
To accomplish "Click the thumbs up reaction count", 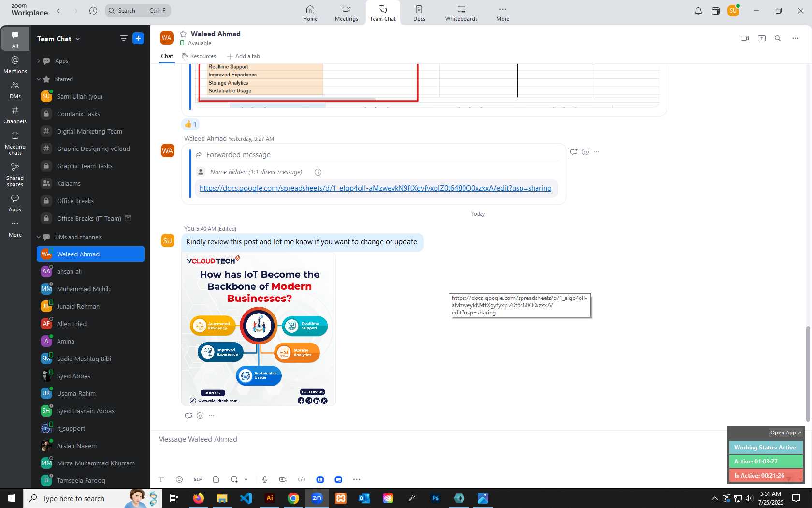I will point(190,124).
